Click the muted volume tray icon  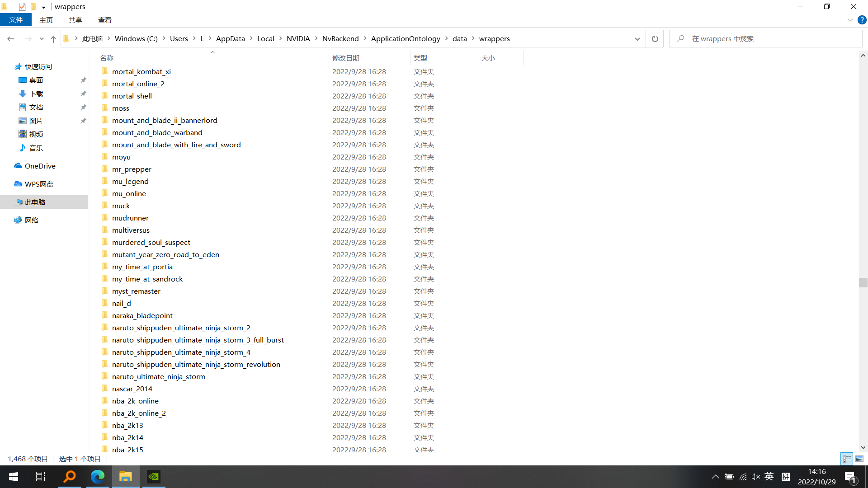(755, 477)
